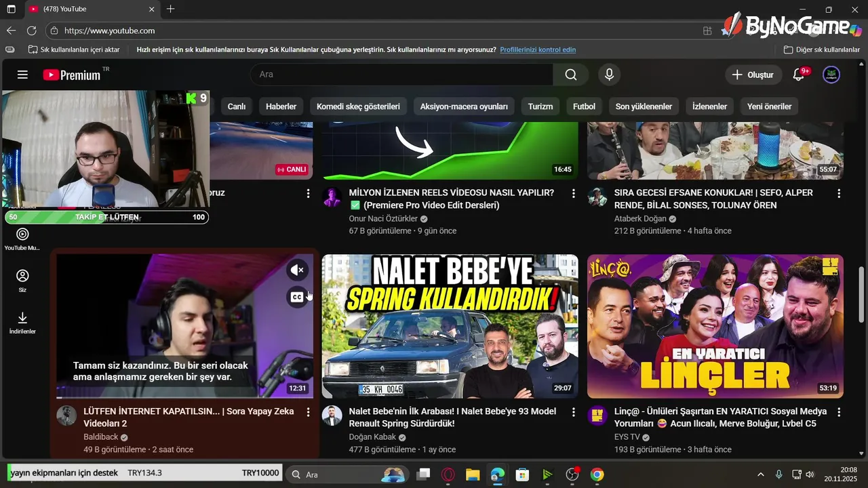Image resolution: width=868 pixels, height=488 pixels.
Task: Open Onur Naci Öztürkler channel avatar
Action: tap(332, 197)
